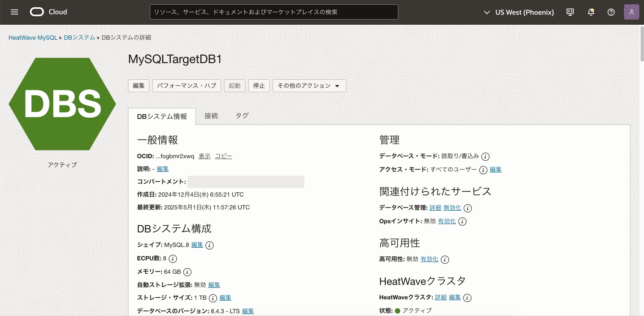Click 詳細 link for データベース管理
This screenshot has height=316, width=644.
click(435, 208)
